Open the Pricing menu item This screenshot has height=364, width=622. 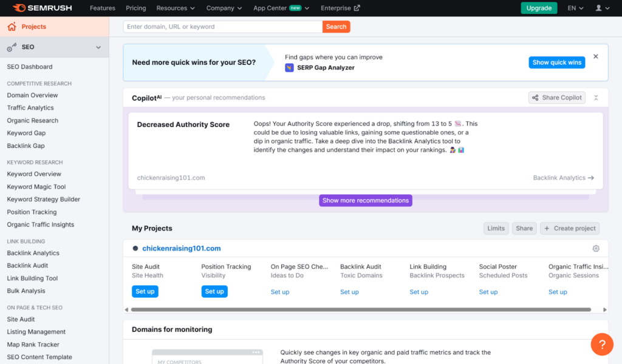coord(135,8)
